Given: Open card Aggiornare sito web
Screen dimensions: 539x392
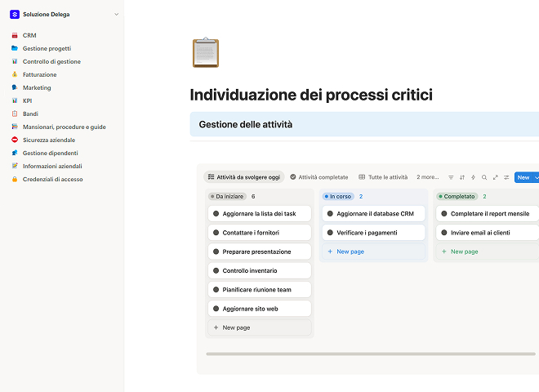Looking at the screenshot, I should click(260, 309).
